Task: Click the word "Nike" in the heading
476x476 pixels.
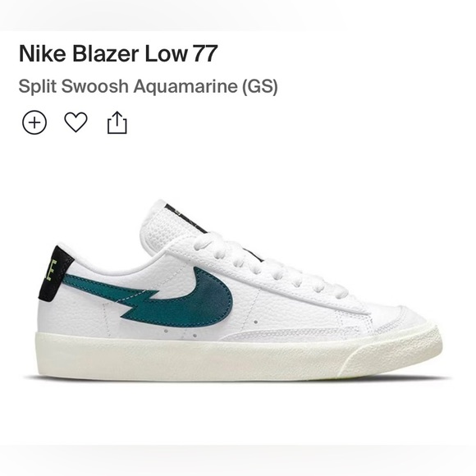Action: pos(43,53)
